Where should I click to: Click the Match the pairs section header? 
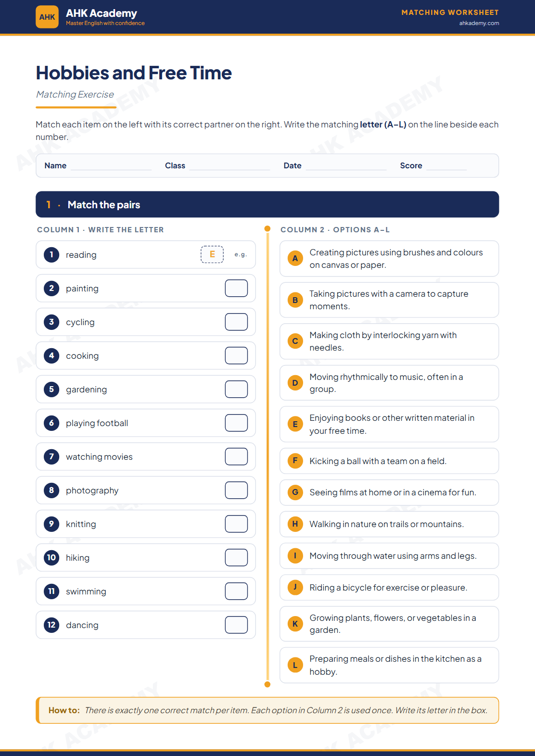(267, 204)
